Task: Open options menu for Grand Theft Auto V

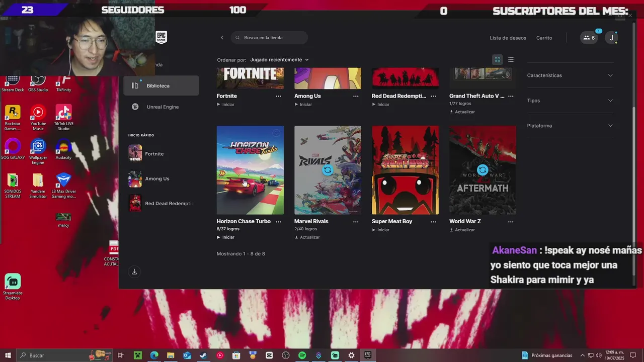Action: pos(511,96)
